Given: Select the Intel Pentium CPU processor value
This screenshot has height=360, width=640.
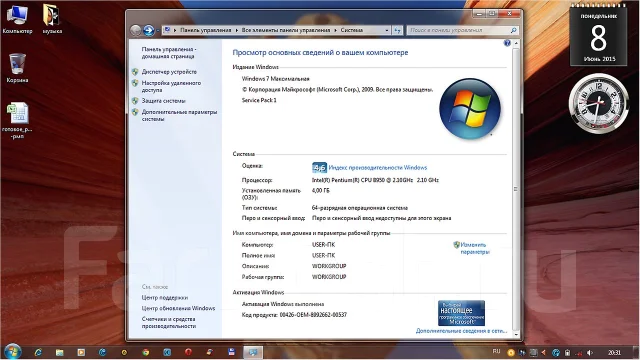Looking at the screenshot, I should coord(375,180).
